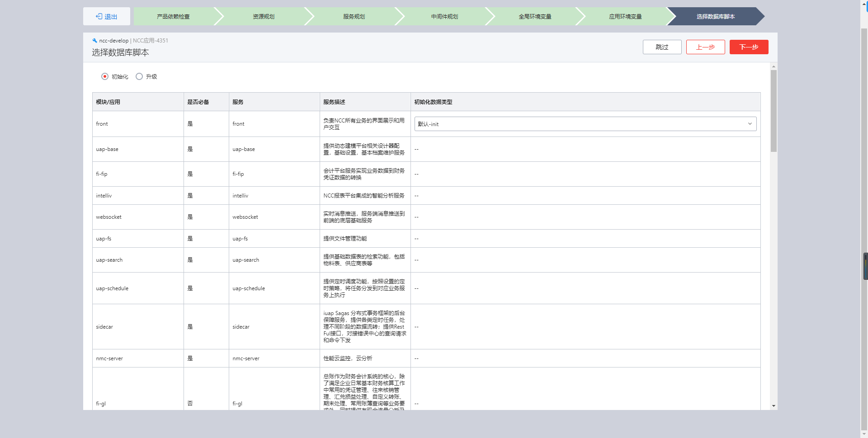Click the front module cell
The image size is (868, 438).
(138, 124)
